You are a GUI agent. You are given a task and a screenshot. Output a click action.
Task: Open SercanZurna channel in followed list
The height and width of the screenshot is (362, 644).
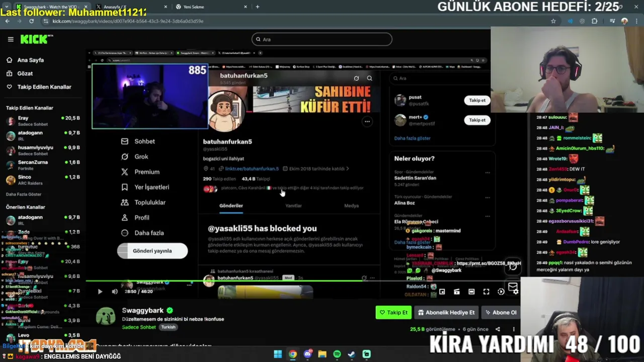tap(43, 164)
